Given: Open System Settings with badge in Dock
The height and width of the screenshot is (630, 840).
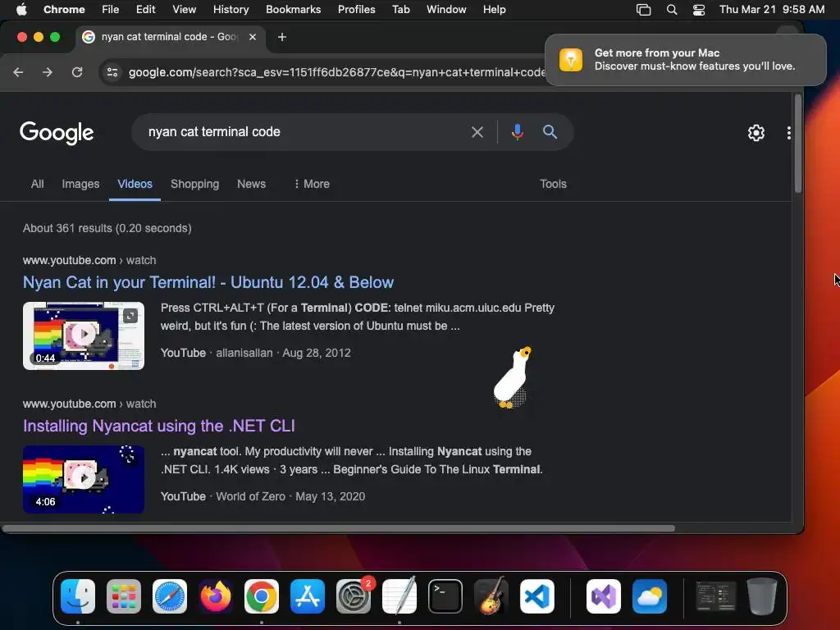Looking at the screenshot, I should [354, 596].
